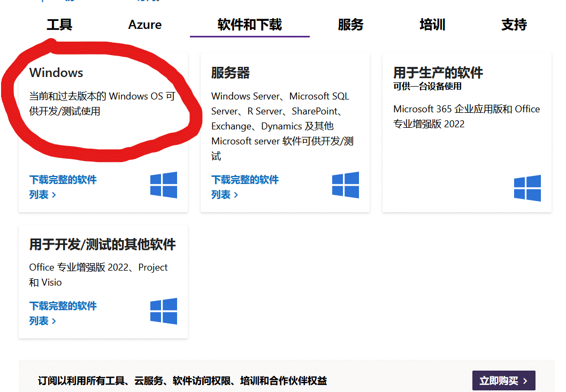Click the Windows logo on the 服务器 card
Image resolution: width=566 pixels, height=392 pixels.
346,185
